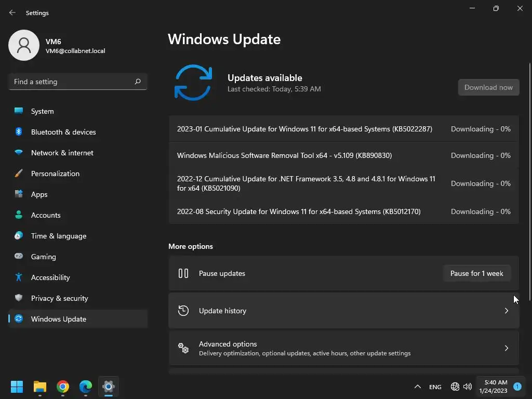Click the back arrow in Settings

click(x=12, y=12)
